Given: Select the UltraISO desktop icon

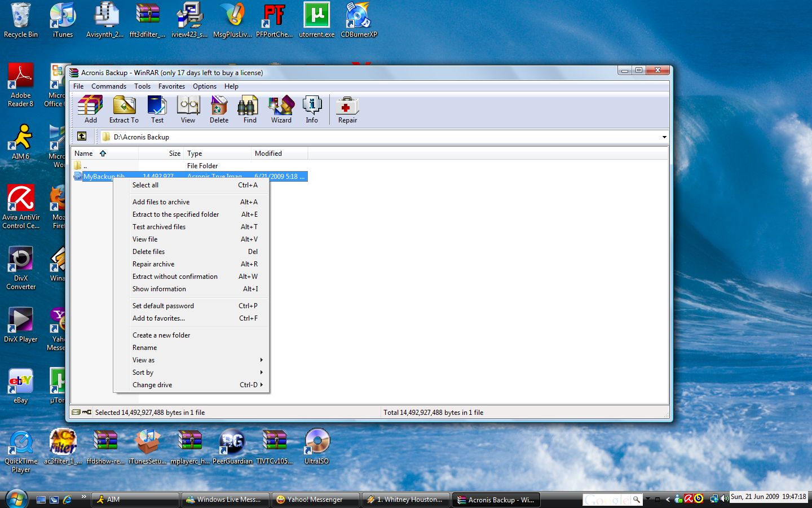Looking at the screenshot, I should (316, 447).
